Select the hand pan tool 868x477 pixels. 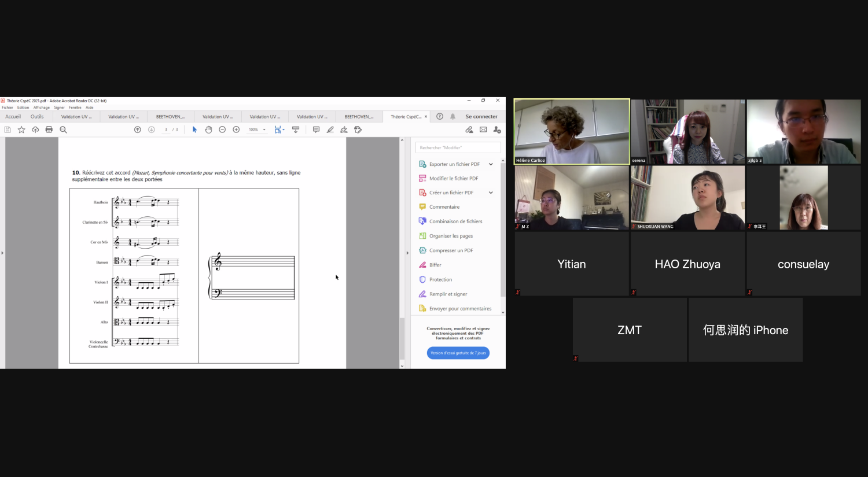208,130
